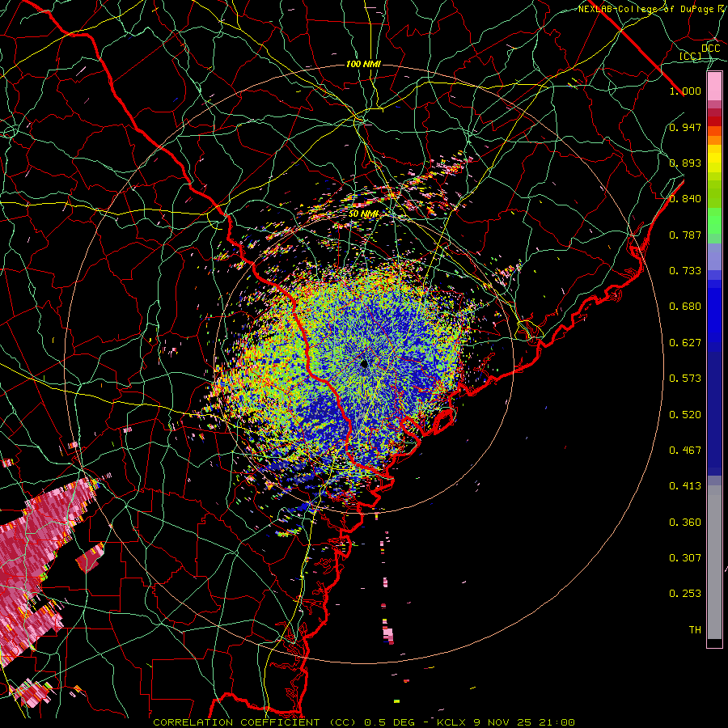The height and width of the screenshot is (728, 728).
Task: Click the 100 NMI range ring label
Action: tap(363, 64)
